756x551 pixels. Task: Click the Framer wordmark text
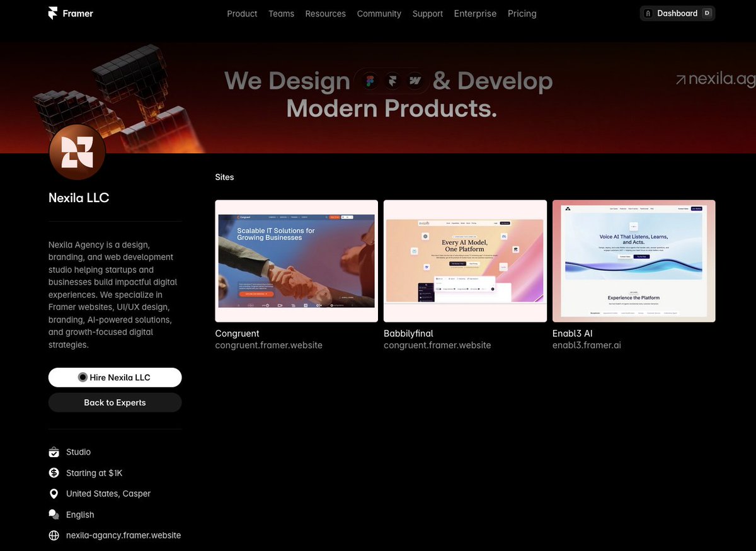coord(78,13)
